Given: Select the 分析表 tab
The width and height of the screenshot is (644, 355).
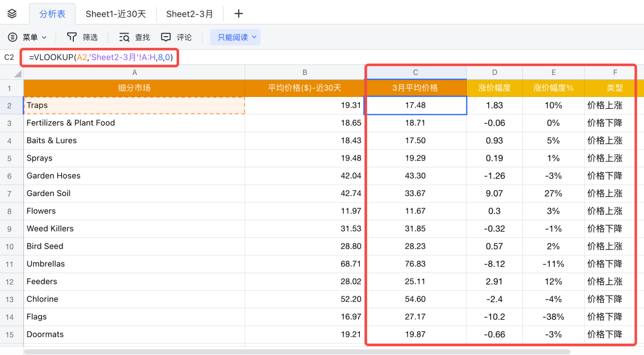Looking at the screenshot, I should [x=52, y=14].
